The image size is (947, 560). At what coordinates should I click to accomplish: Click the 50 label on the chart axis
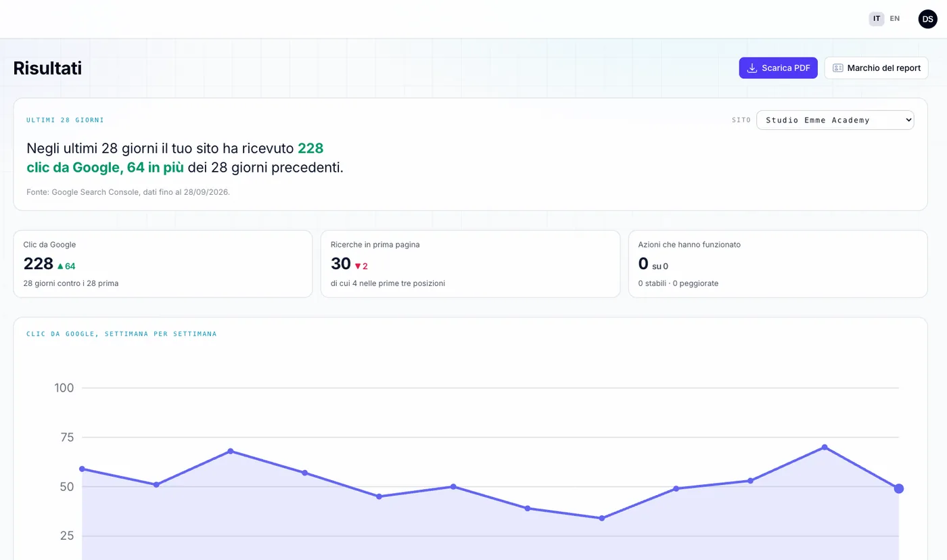click(x=67, y=487)
